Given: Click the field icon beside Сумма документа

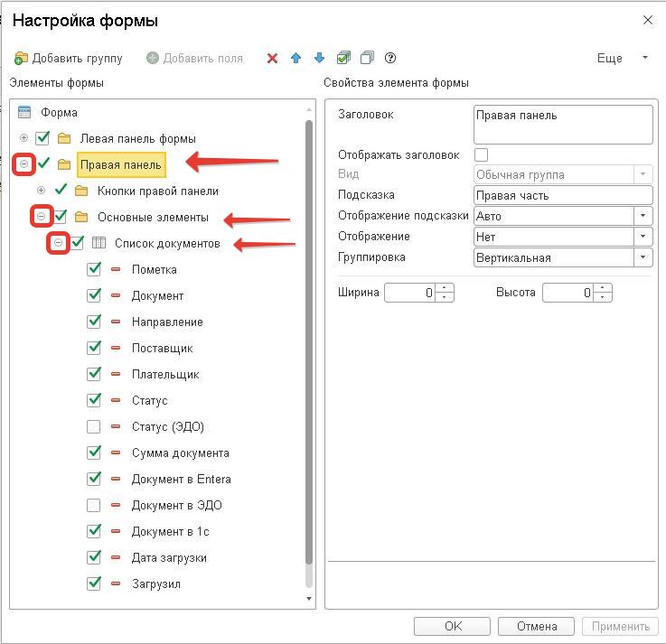Looking at the screenshot, I should point(116,453).
